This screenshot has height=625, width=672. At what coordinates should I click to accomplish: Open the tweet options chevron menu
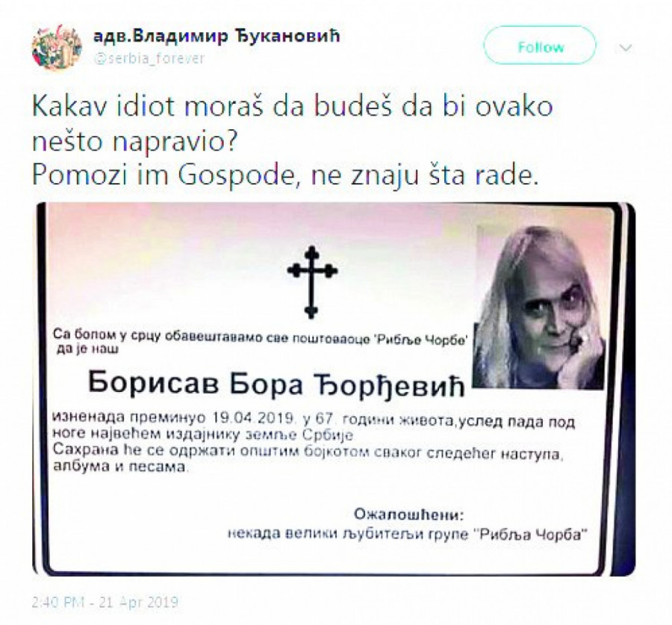pos(626,47)
